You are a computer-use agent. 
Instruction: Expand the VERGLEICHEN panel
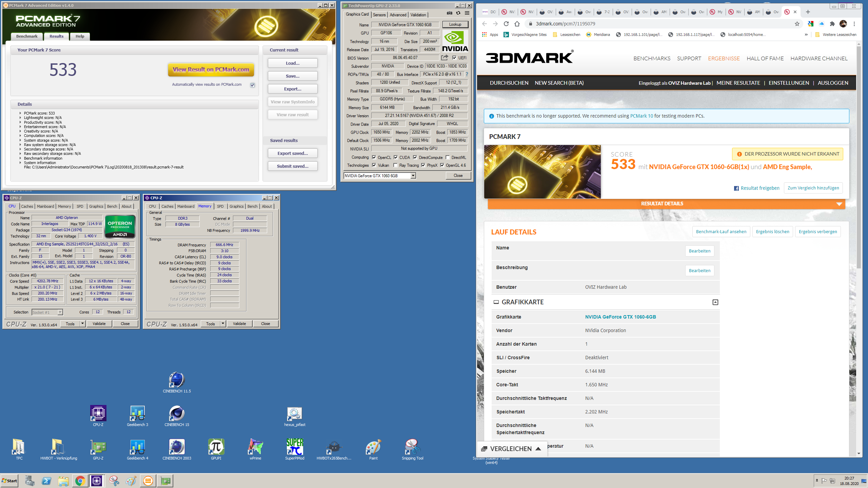[512, 449]
